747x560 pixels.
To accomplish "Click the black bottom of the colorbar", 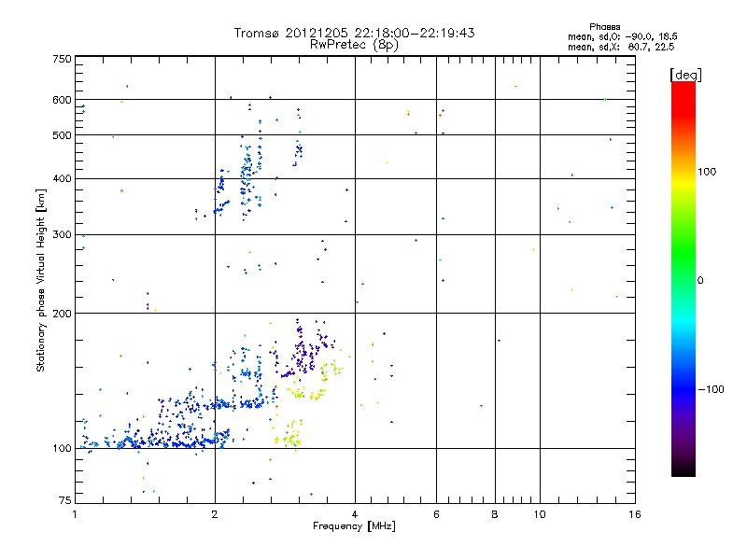I will click(x=684, y=471).
